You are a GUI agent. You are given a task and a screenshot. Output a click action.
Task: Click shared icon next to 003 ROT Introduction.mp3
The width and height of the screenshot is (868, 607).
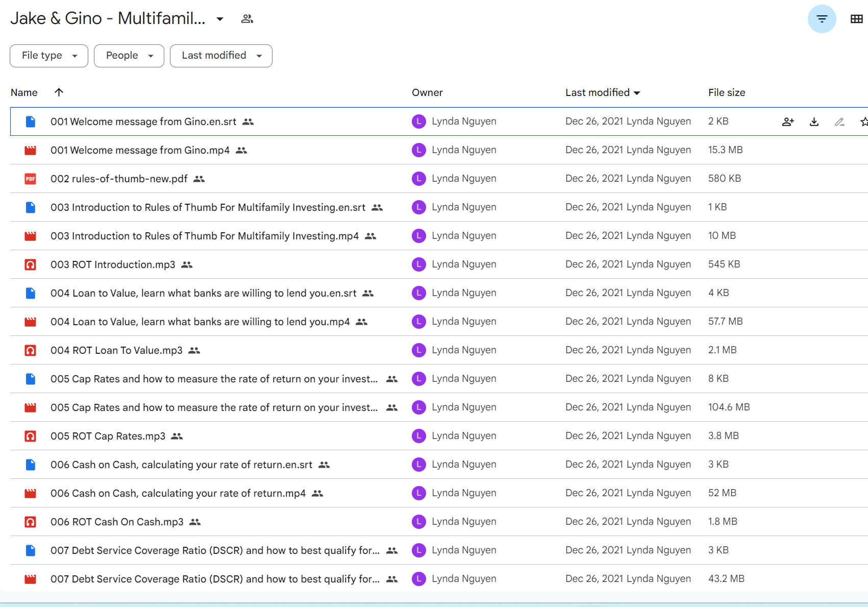(x=187, y=264)
